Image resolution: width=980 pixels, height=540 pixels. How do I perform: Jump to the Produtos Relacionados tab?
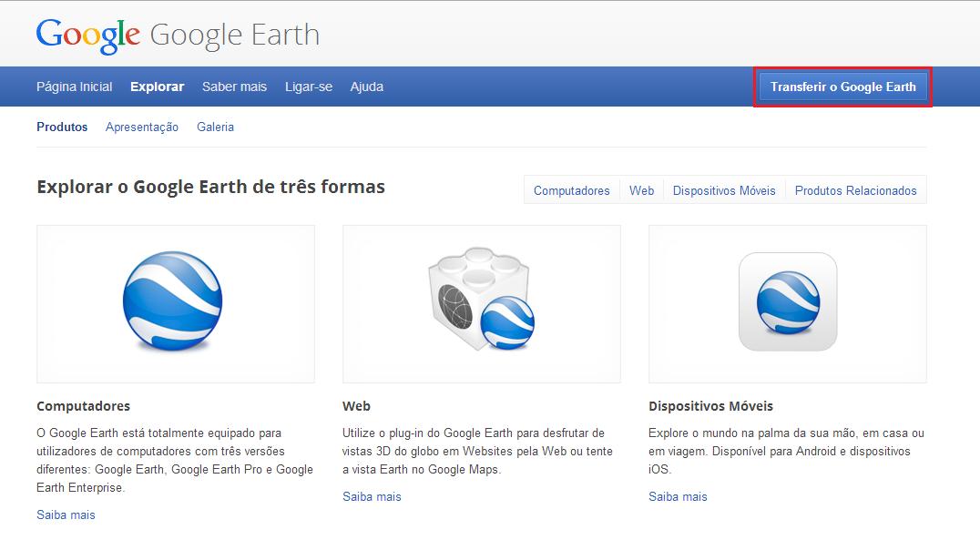(855, 190)
